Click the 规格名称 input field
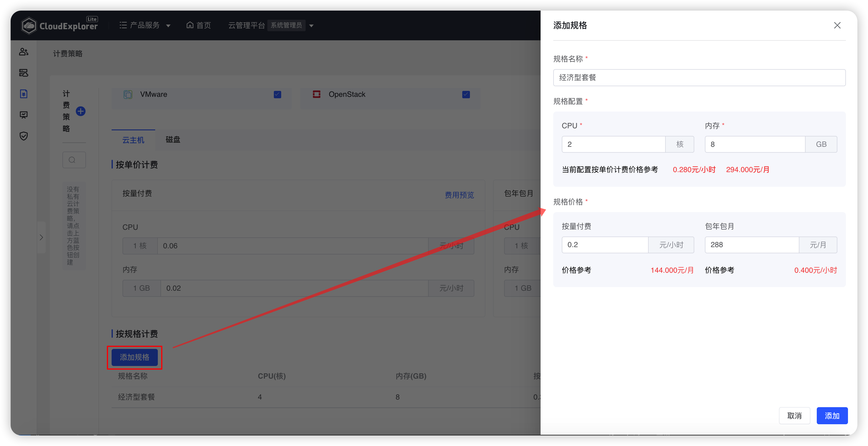The image size is (868, 446). (x=699, y=77)
